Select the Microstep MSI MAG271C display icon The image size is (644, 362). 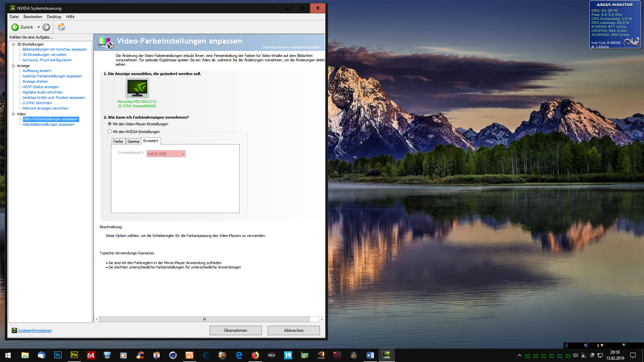(137, 88)
